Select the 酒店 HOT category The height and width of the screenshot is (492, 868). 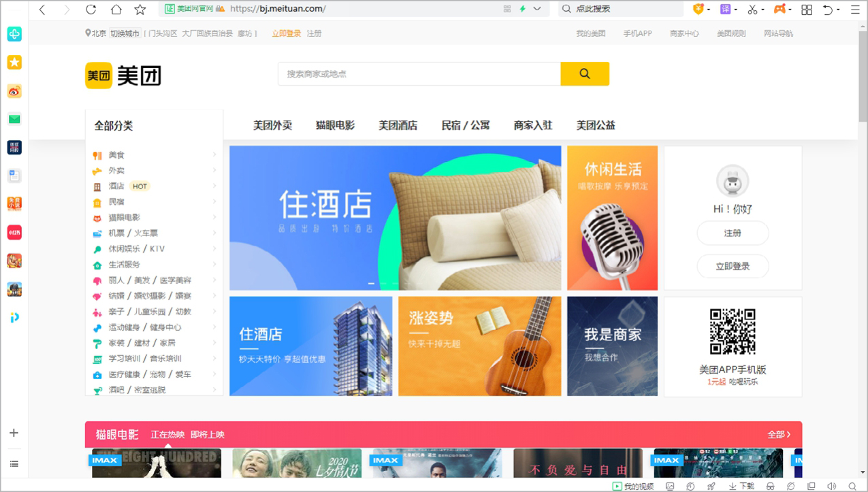[x=129, y=186]
